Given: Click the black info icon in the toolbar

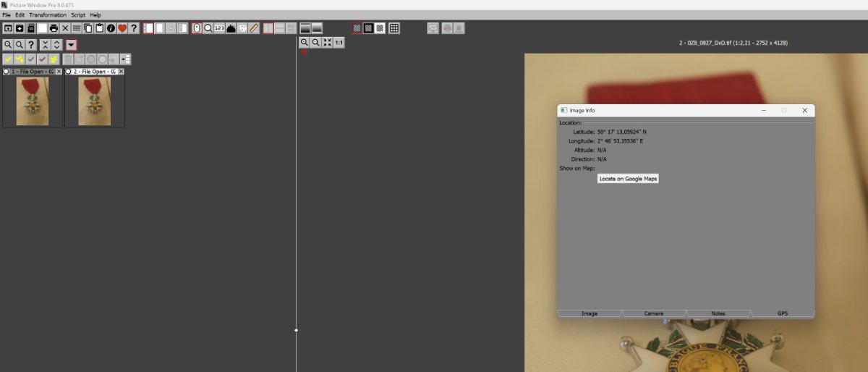Looking at the screenshot, I should (x=111, y=28).
